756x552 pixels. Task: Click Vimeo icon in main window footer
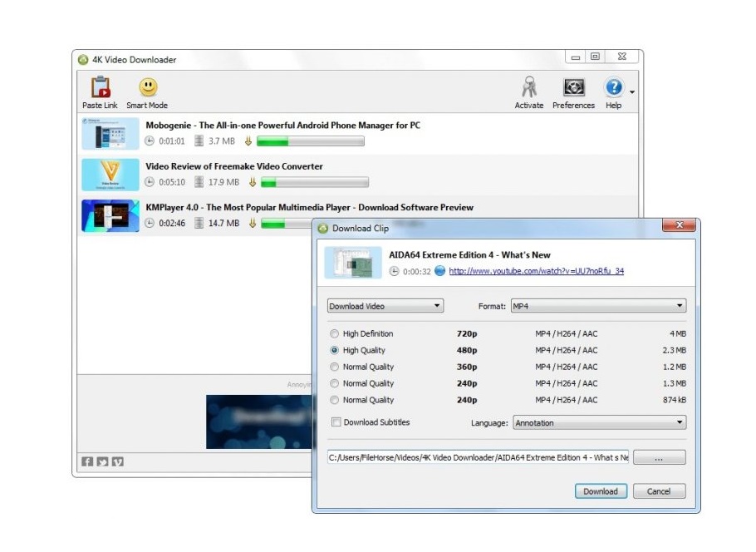point(118,461)
